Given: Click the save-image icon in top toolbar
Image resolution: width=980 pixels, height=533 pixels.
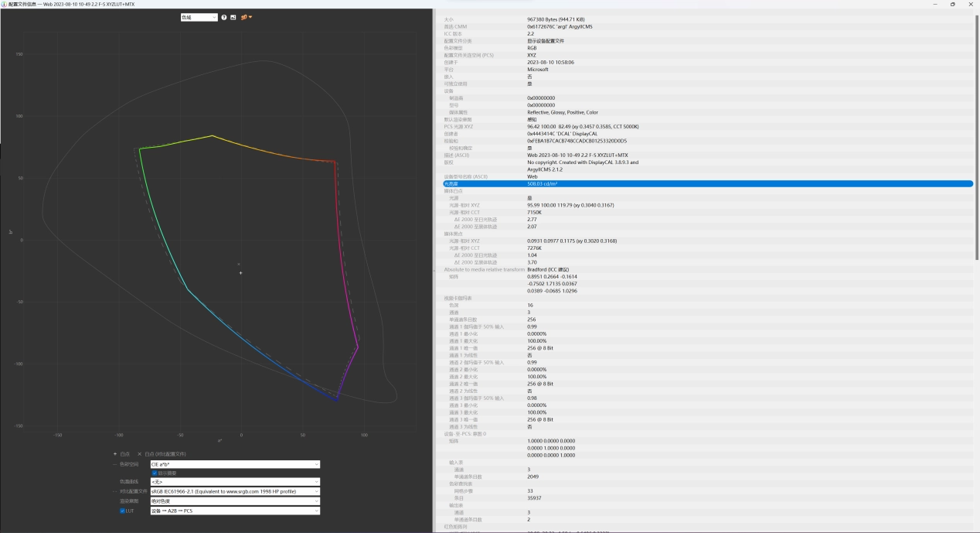Looking at the screenshot, I should pos(233,17).
